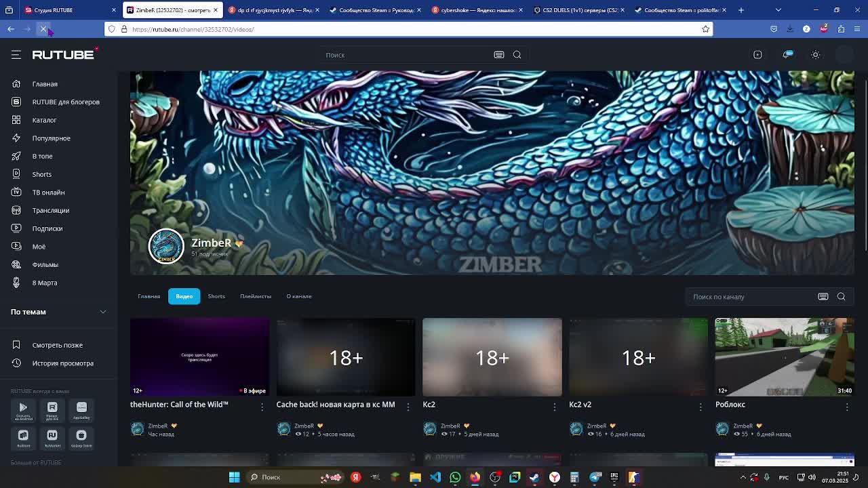Open options menu for theHunter video
This screenshot has width=868, height=488.
click(x=262, y=407)
